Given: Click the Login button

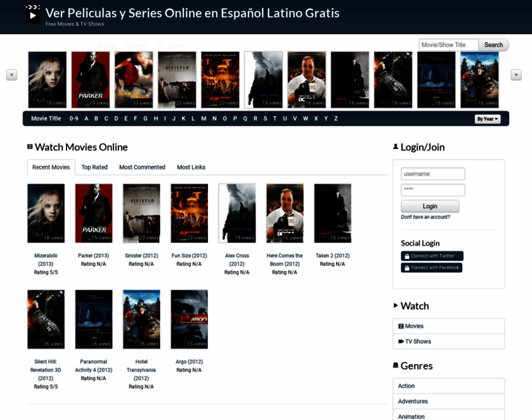Looking at the screenshot, I should coord(430,206).
